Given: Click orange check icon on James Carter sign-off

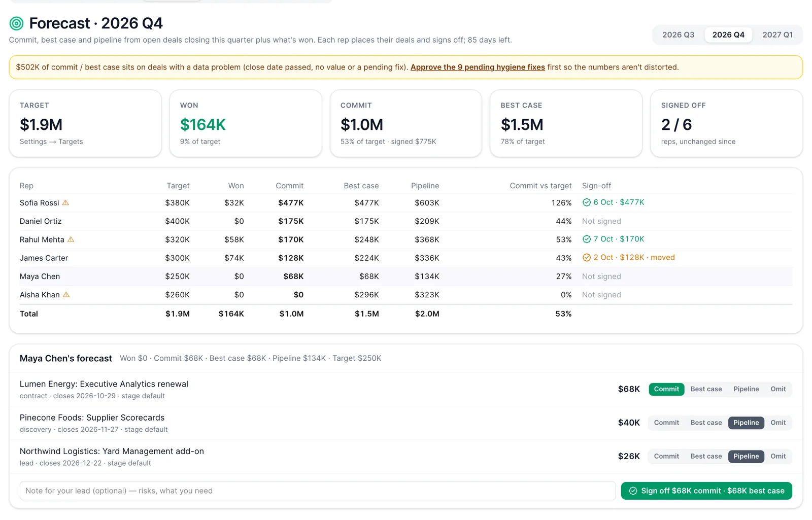Looking at the screenshot, I should point(587,258).
